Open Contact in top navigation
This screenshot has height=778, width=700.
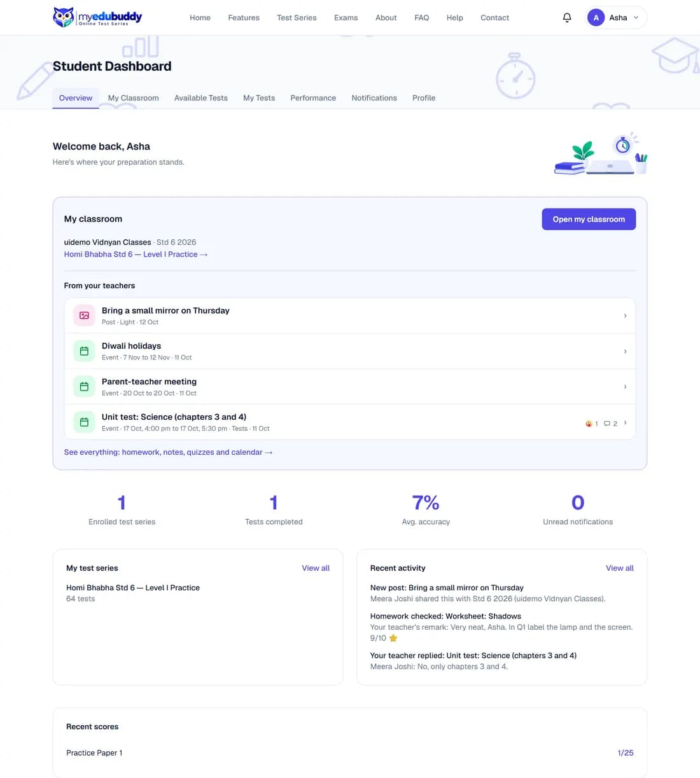(x=494, y=18)
